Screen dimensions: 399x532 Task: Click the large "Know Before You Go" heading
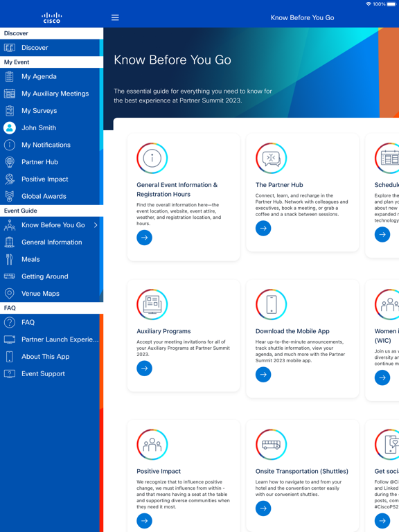172,60
